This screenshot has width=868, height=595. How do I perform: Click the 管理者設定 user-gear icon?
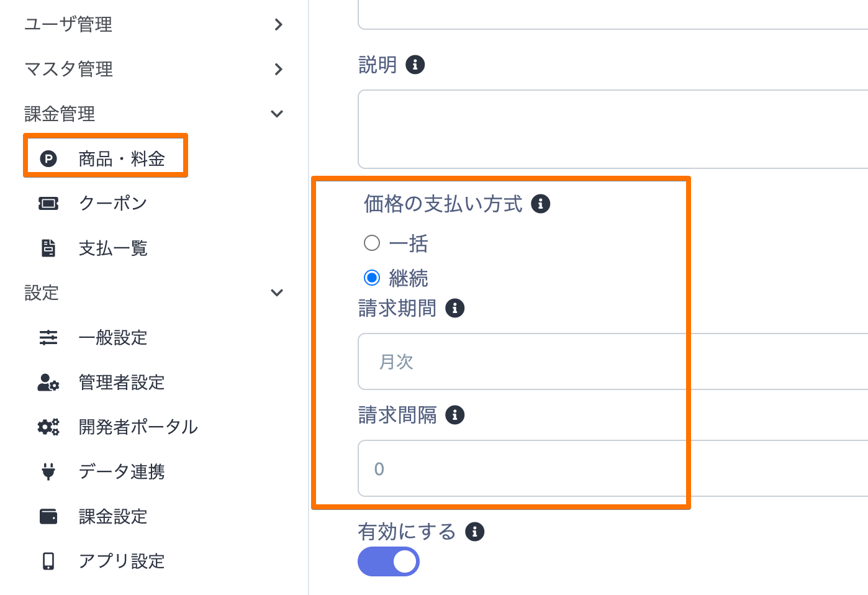[48, 382]
